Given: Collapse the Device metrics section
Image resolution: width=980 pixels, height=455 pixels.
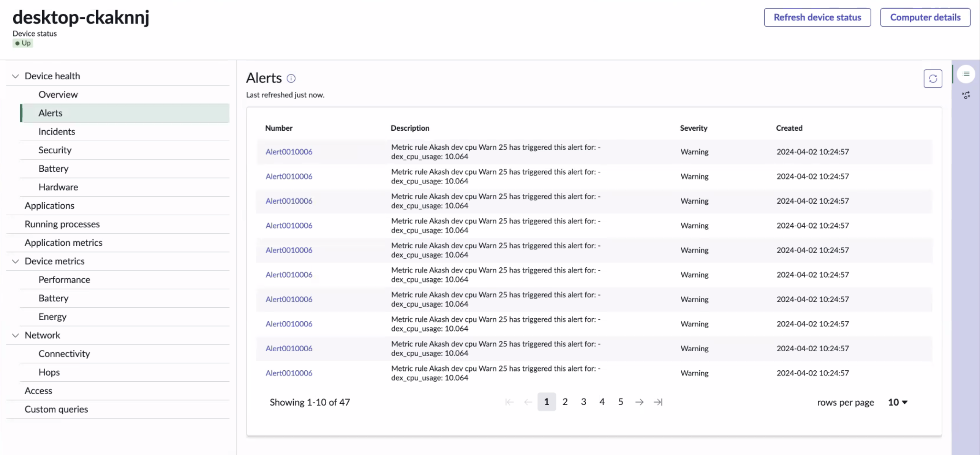Looking at the screenshot, I should coord(15,261).
